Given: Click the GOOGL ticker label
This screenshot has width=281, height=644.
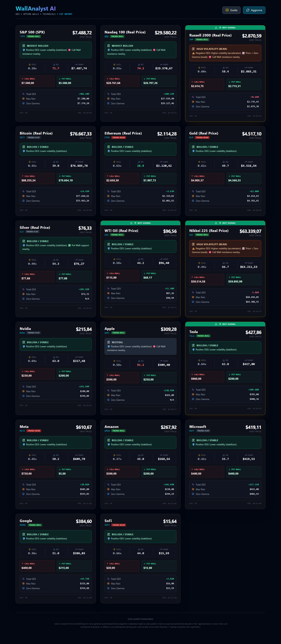Looking at the screenshot, I should [x=23, y=525].
